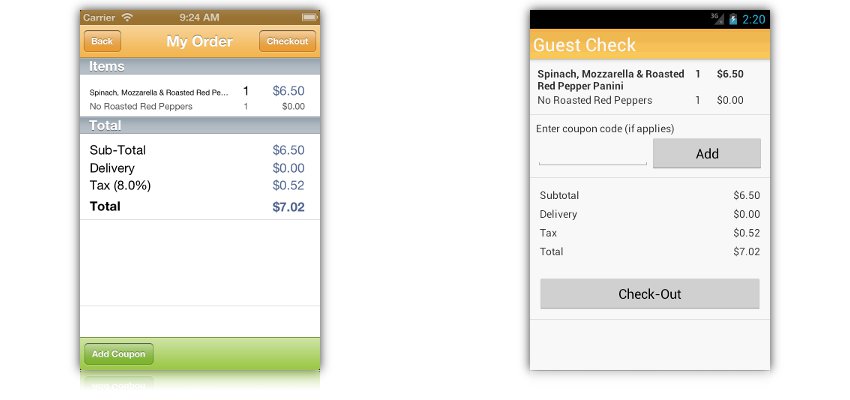Tap No Roasted Red Peppers in Guest Check
The width and height of the screenshot is (850, 400).
coord(595,100)
